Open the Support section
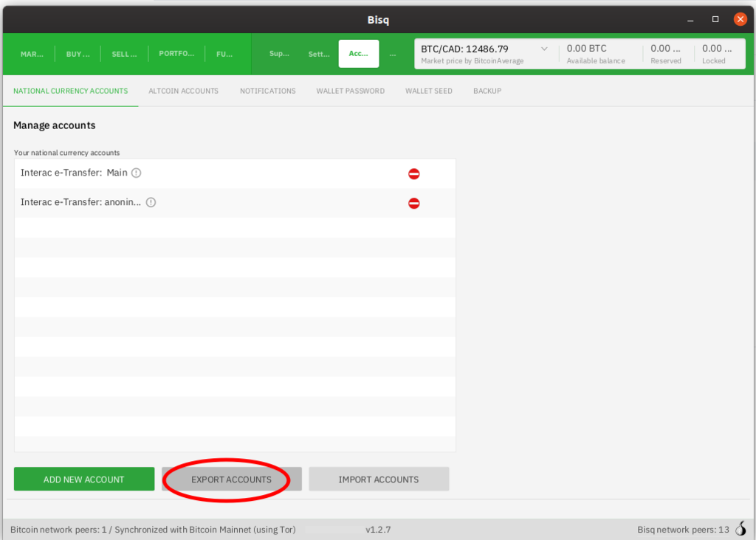 coord(279,54)
